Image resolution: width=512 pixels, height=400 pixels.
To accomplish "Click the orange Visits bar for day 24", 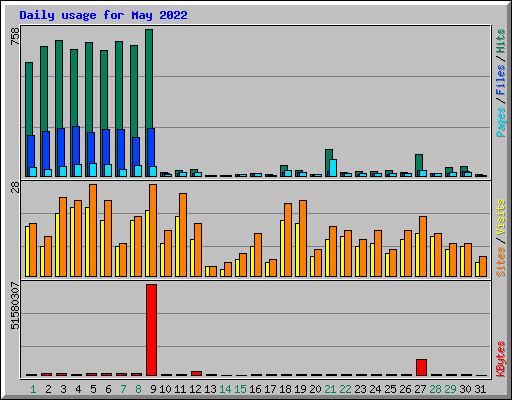I will coord(378,253).
